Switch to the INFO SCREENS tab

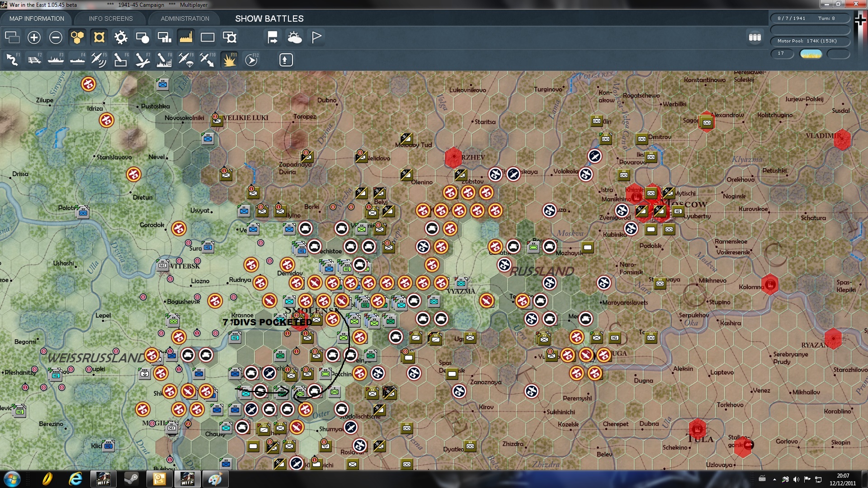pyautogui.click(x=111, y=19)
